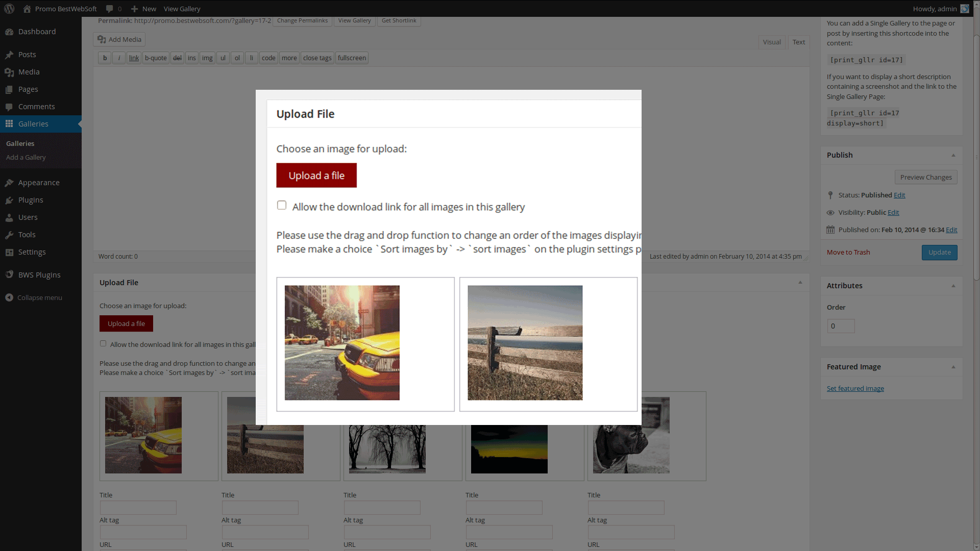Click Change Permalinks button
This screenshot has width=980, height=551.
pyautogui.click(x=302, y=20)
